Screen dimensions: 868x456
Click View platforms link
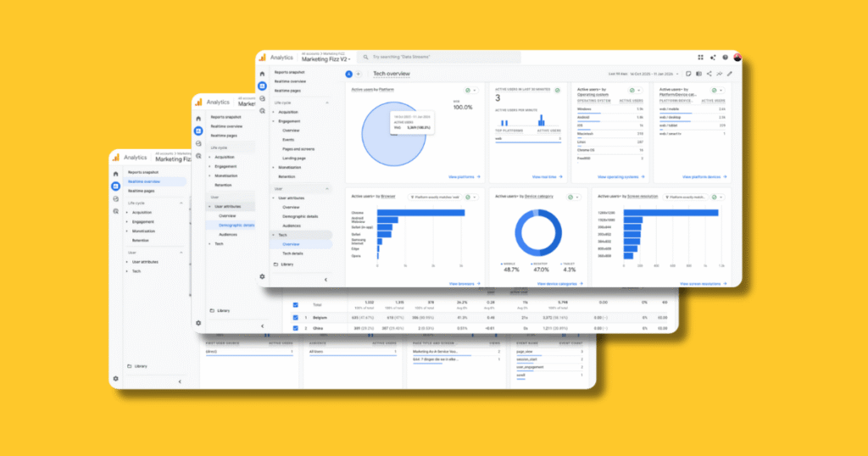pos(464,177)
